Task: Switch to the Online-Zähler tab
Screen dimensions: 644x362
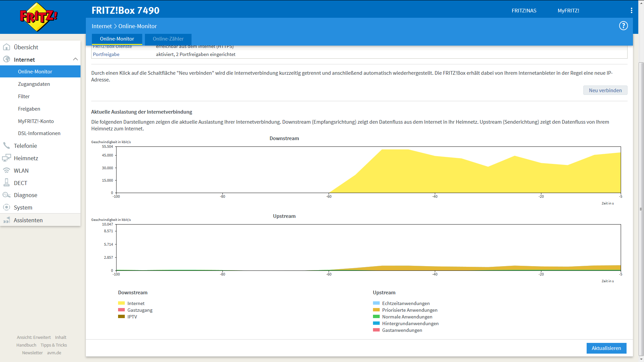Action: click(168, 39)
